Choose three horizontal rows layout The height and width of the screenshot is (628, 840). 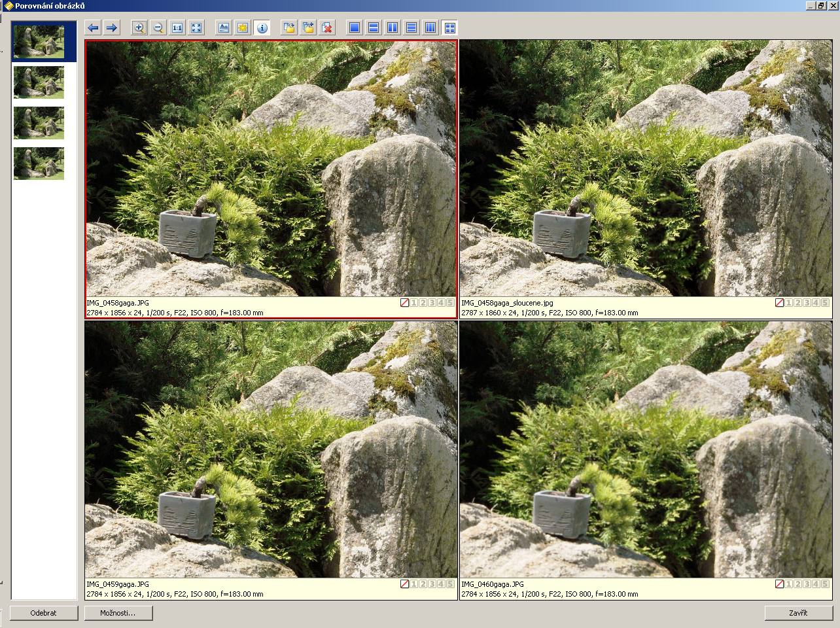(x=411, y=27)
